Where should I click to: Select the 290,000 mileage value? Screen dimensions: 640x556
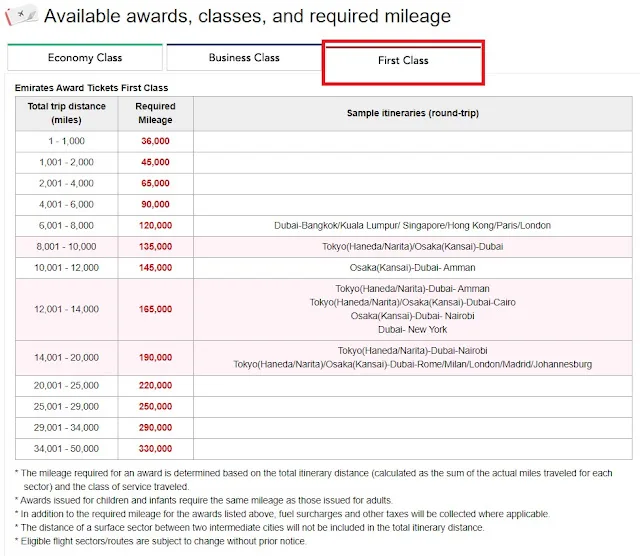(156, 428)
